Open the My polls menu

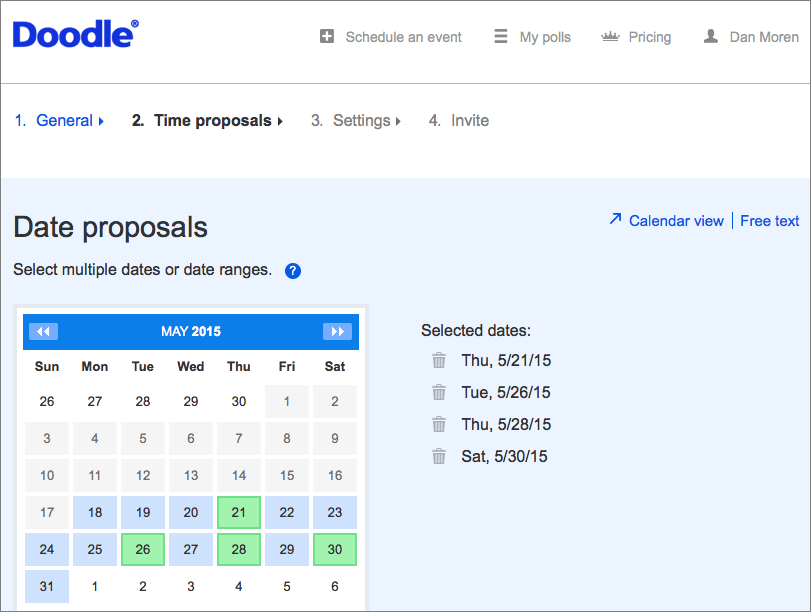533,37
